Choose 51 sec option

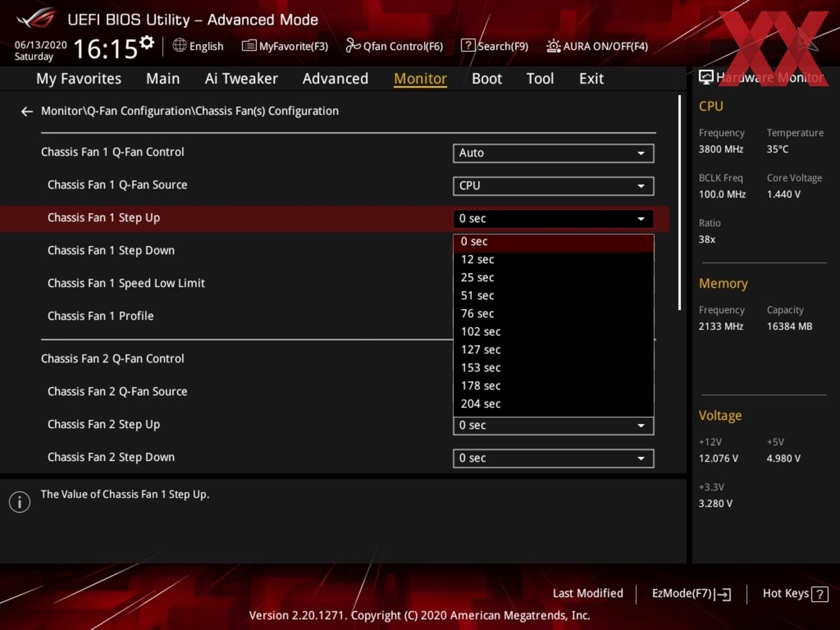click(553, 296)
